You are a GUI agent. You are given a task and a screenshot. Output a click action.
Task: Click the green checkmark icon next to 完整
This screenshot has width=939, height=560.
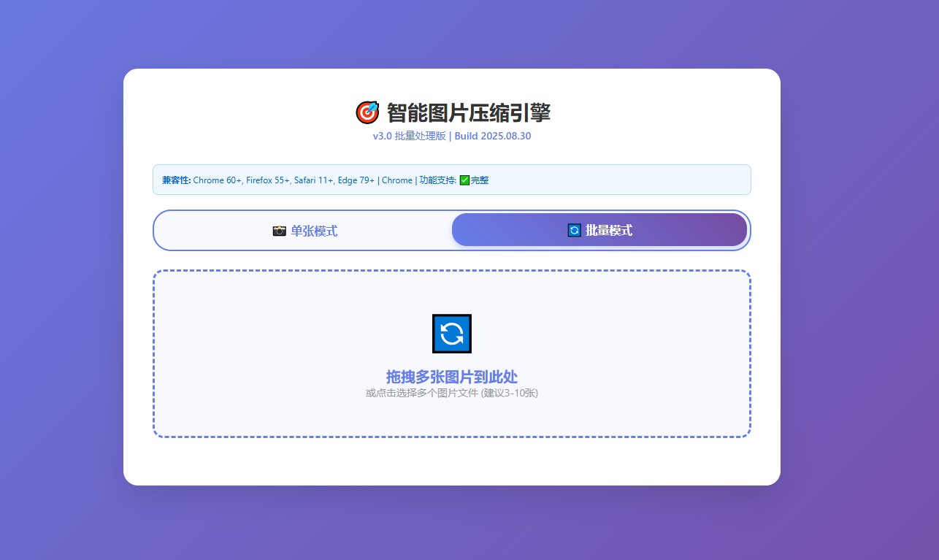464,180
